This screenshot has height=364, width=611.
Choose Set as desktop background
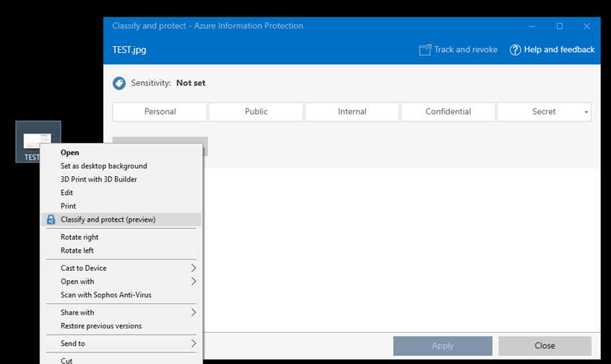pyautogui.click(x=121, y=166)
